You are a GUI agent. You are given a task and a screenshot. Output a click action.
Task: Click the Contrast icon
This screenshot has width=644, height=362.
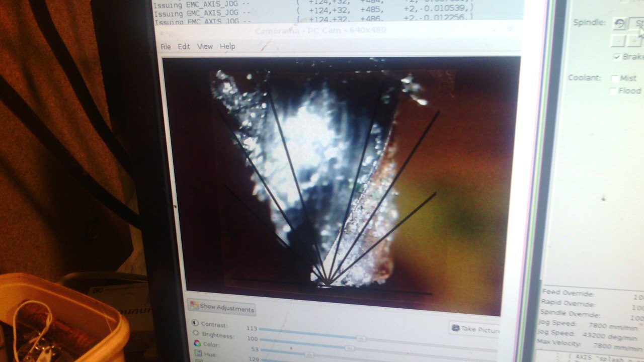[x=196, y=323]
